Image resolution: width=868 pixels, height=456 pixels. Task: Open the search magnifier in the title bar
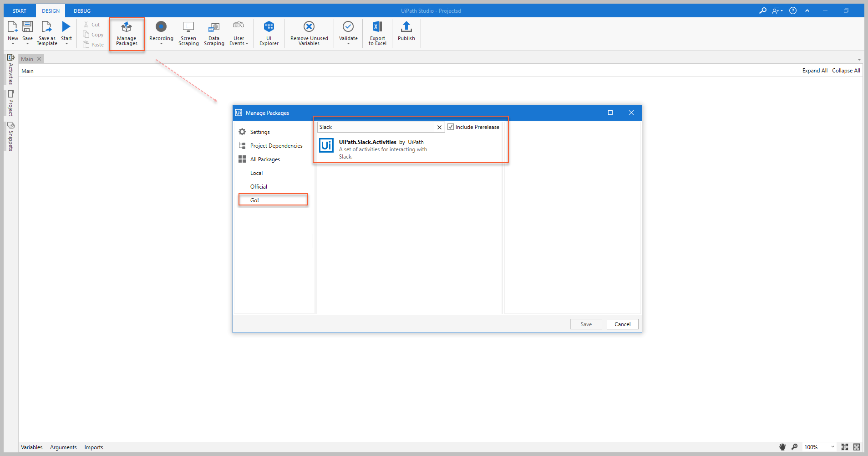pos(763,10)
